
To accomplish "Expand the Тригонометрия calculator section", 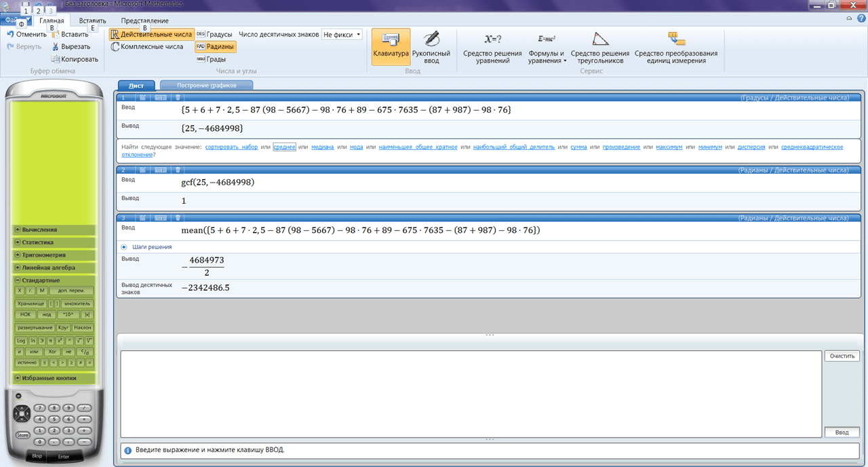I will 53,255.
